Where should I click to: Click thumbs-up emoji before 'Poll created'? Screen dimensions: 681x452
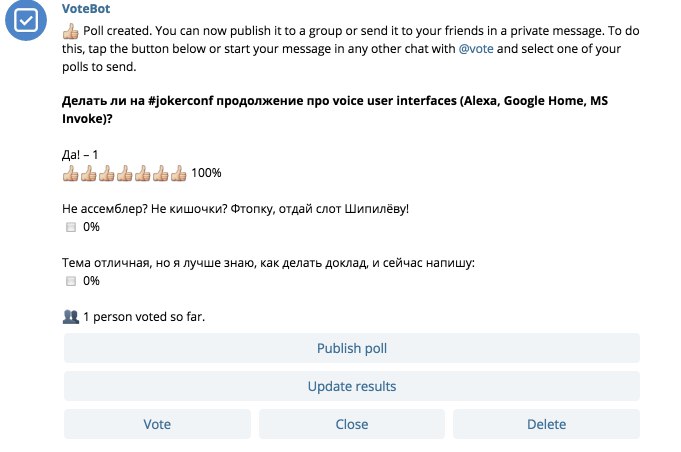pos(70,31)
